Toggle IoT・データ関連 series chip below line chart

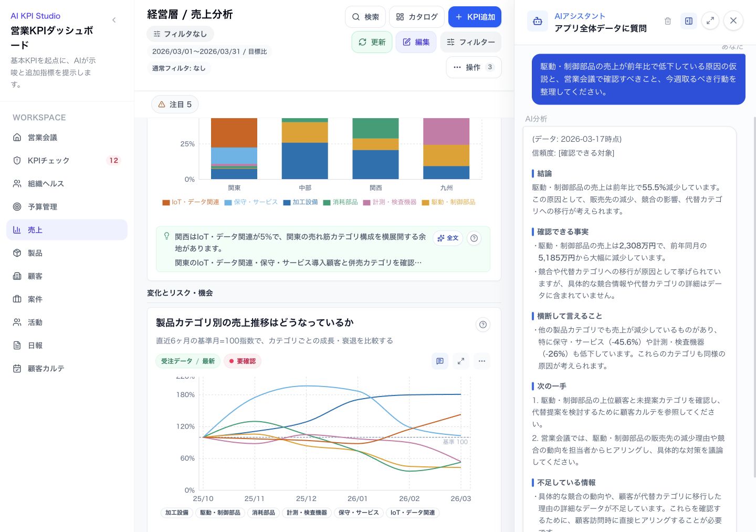(413, 513)
